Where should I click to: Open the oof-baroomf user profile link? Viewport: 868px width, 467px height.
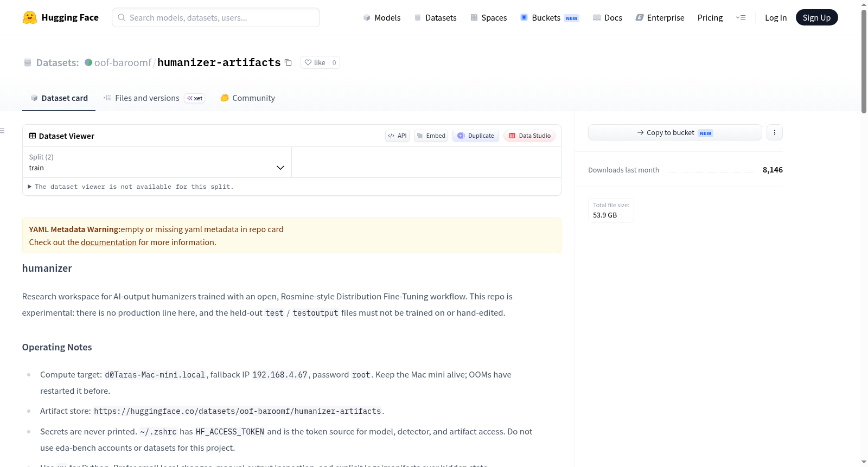click(x=123, y=63)
